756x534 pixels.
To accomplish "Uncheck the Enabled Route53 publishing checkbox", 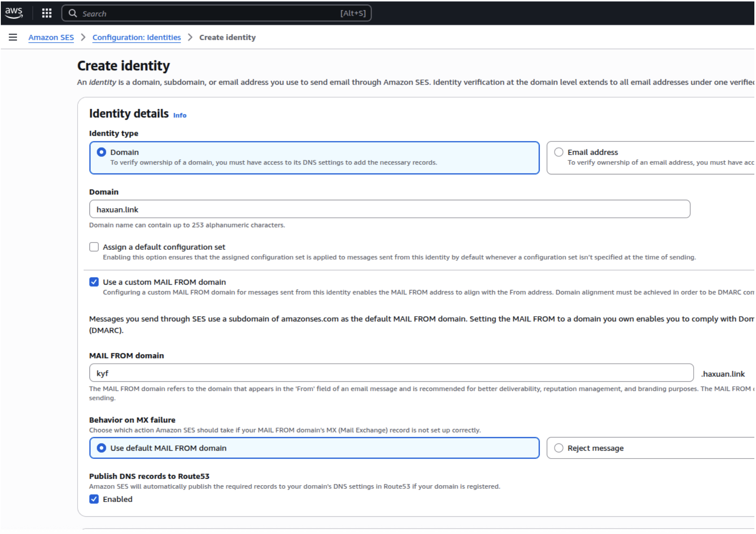I will click(x=94, y=499).
